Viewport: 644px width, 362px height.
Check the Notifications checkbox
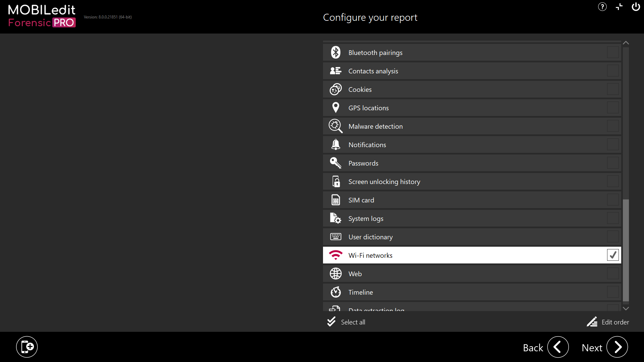pyautogui.click(x=612, y=144)
